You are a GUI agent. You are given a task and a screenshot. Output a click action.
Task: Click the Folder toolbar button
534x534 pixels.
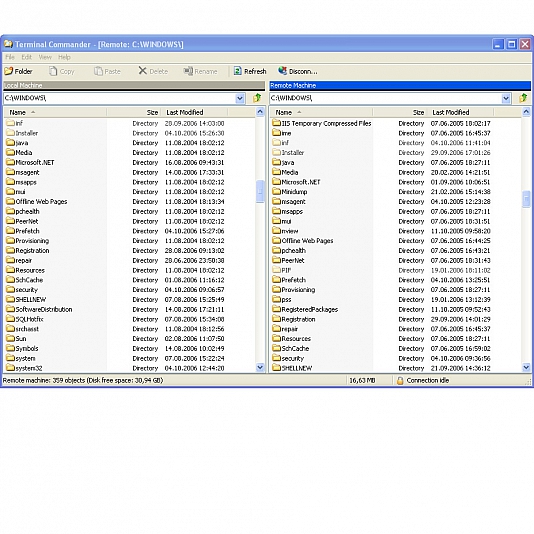[x=18, y=71]
